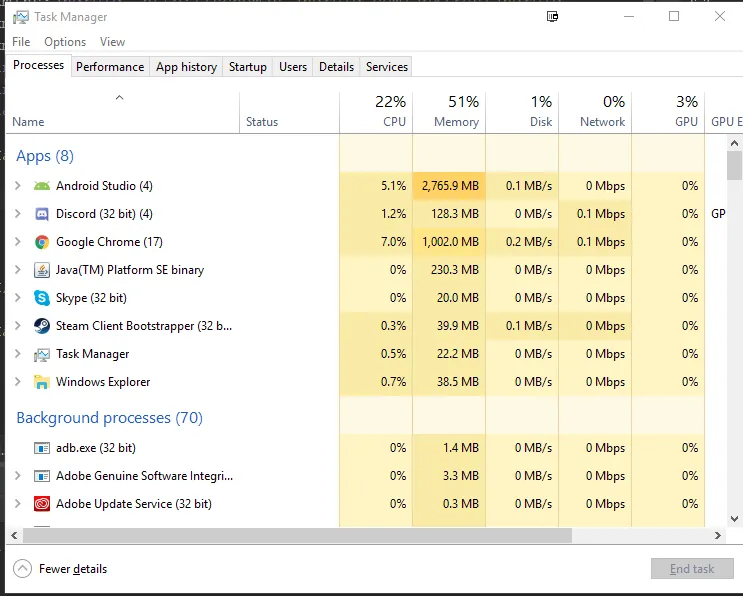This screenshot has width=743, height=596.
Task: Click the vertical scrollbar down arrow
Action: coord(734,519)
